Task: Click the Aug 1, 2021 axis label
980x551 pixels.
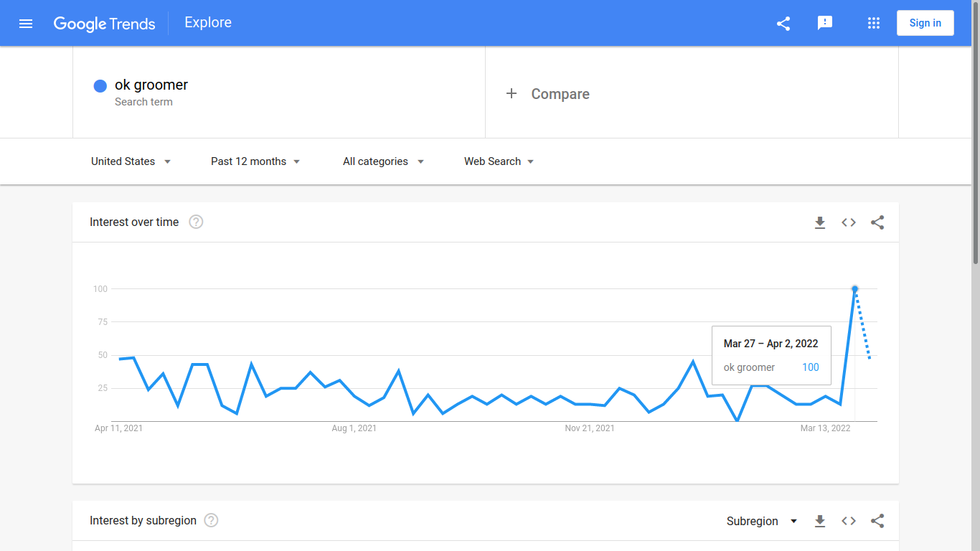Action: click(x=354, y=428)
